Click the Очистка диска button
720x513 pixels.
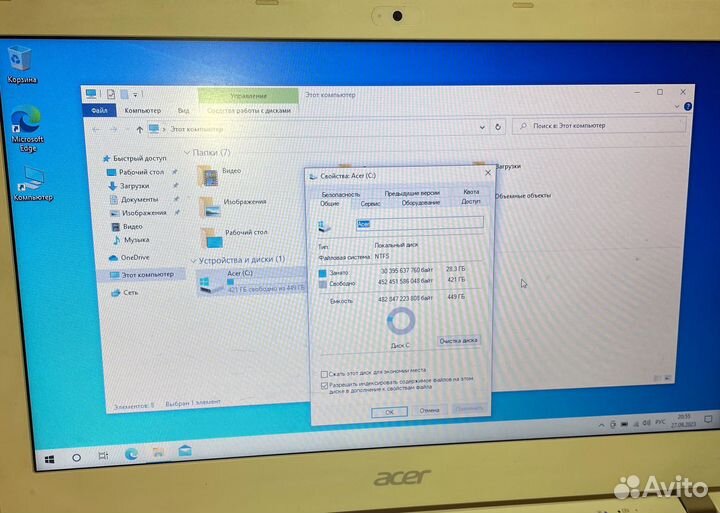pyautogui.click(x=458, y=341)
